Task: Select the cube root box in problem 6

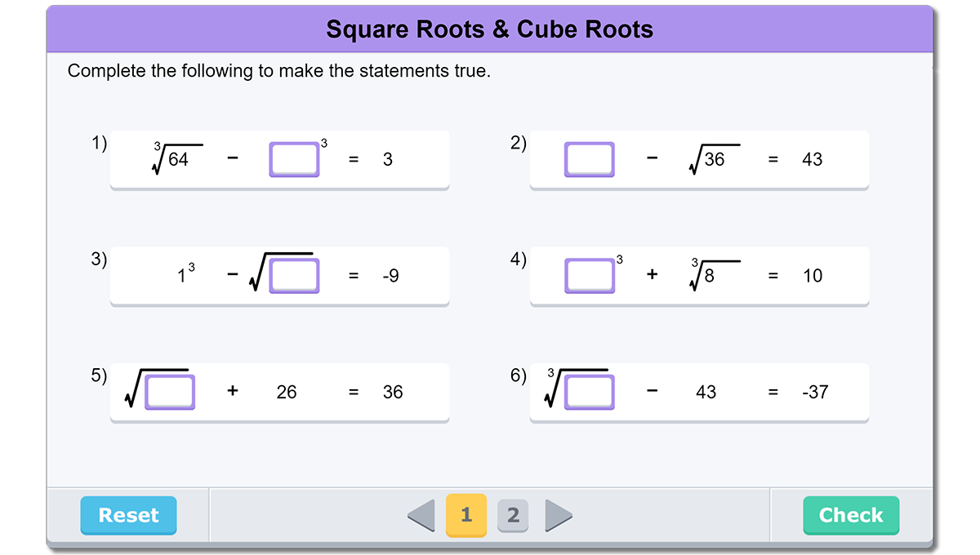Action: click(589, 393)
